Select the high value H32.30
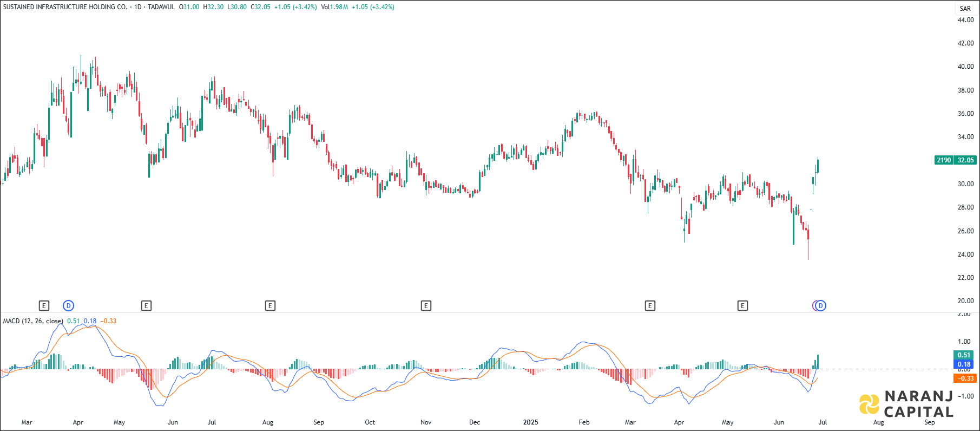Viewport: 980px width, 431px height. (213, 7)
